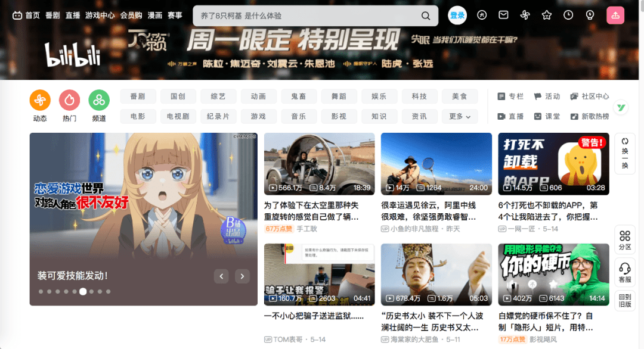Click the 换一换 refresh button

625,154
